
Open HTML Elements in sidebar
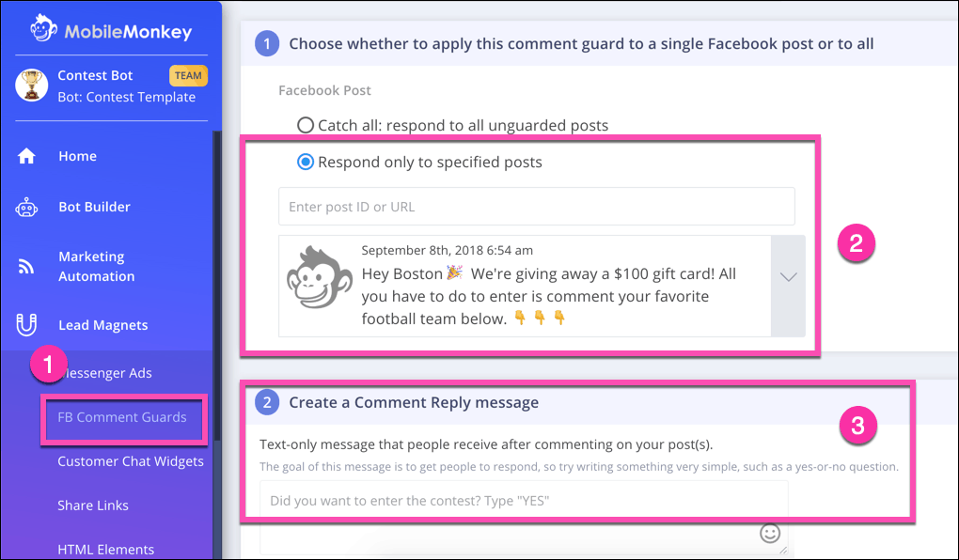(106, 550)
